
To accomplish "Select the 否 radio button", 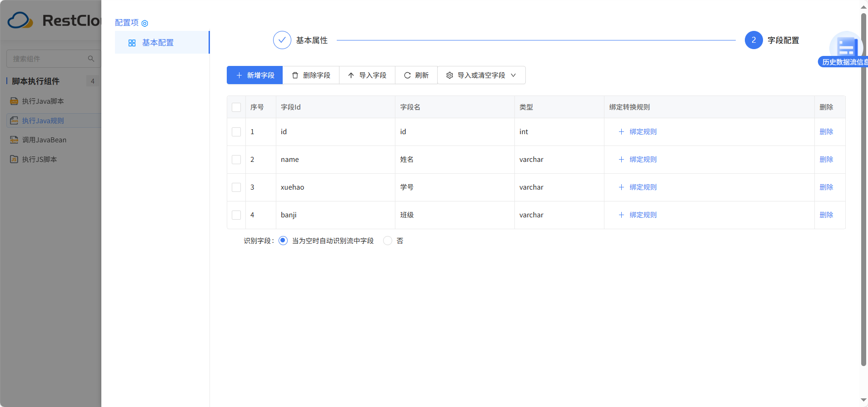I will 388,241.
